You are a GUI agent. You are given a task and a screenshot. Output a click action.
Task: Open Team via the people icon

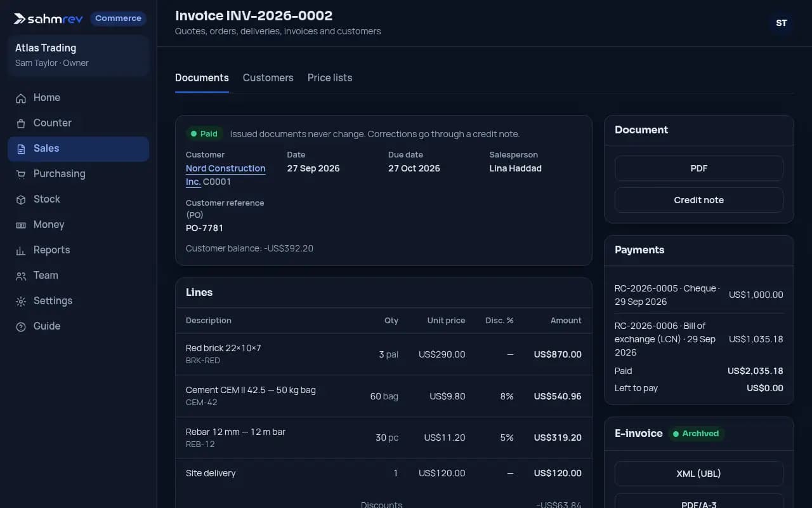[21, 276]
